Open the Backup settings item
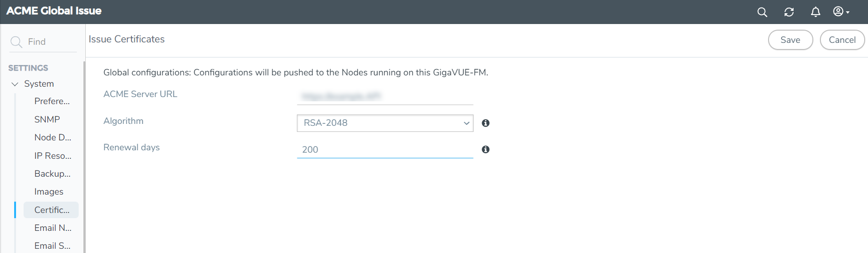This screenshot has height=253, width=868. [52, 174]
